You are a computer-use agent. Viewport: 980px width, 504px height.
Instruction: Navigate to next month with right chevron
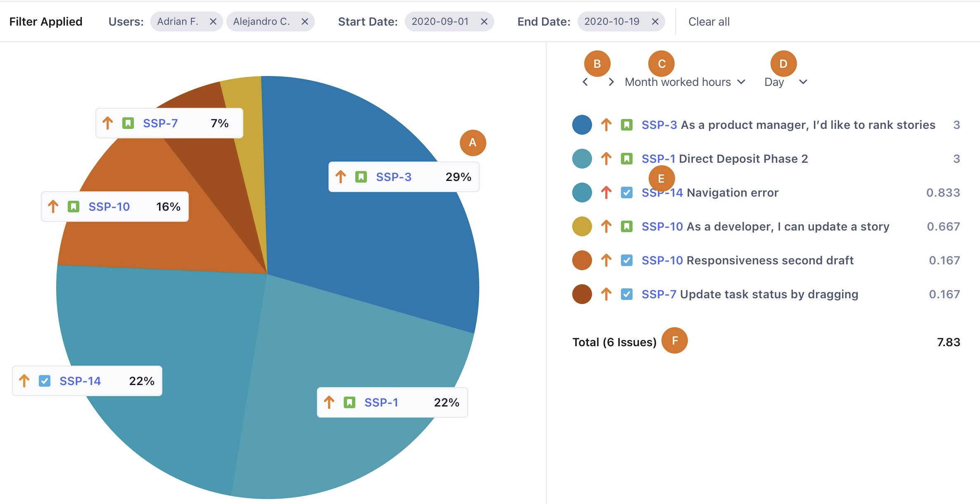(x=611, y=81)
